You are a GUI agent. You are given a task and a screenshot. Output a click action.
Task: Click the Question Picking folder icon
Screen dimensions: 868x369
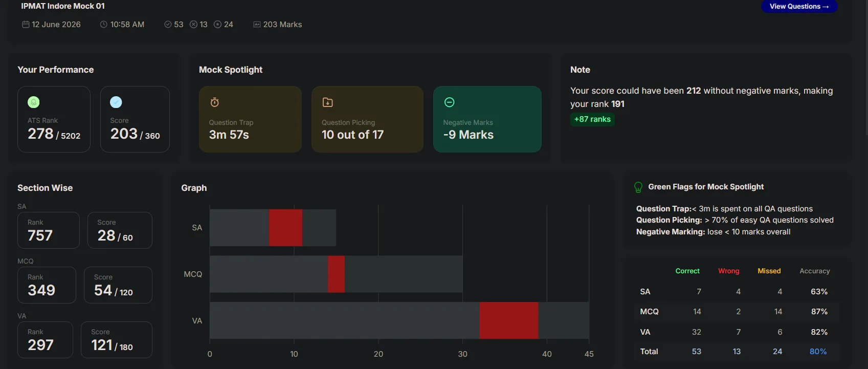(327, 102)
